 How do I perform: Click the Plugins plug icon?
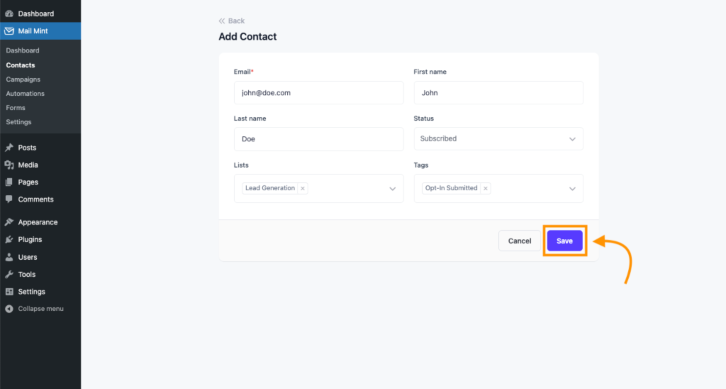(9, 239)
